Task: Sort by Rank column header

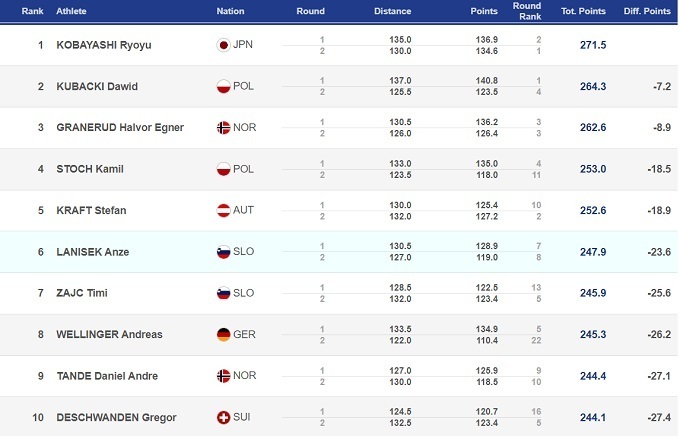Action: click(x=36, y=11)
